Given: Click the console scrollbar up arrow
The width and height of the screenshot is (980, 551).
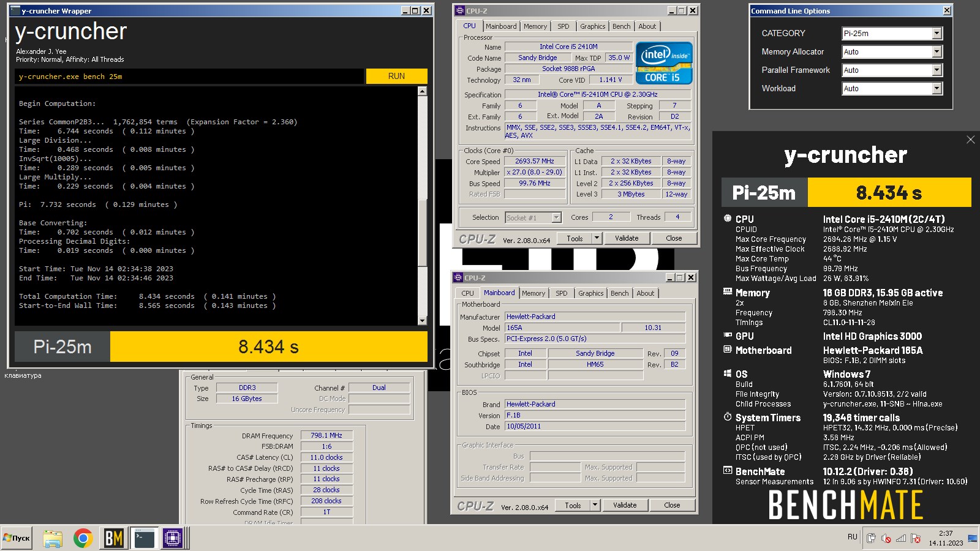Looking at the screenshot, I should coord(422,91).
